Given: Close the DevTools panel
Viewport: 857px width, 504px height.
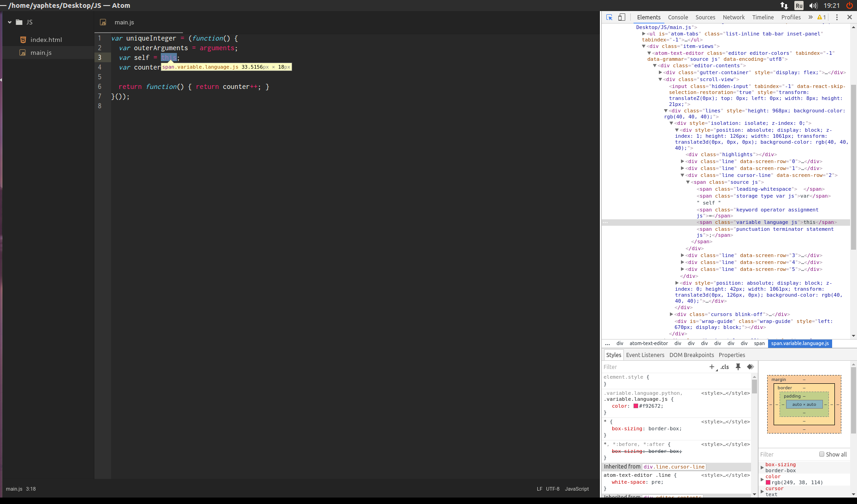Looking at the screenshot, I should [x=850, y=17].
